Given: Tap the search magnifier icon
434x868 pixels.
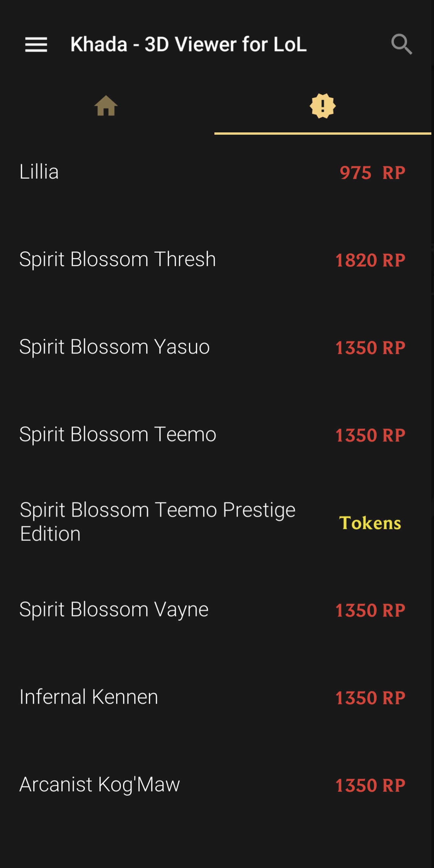Looking at the screenshot, I should click(x=402, y=44).
